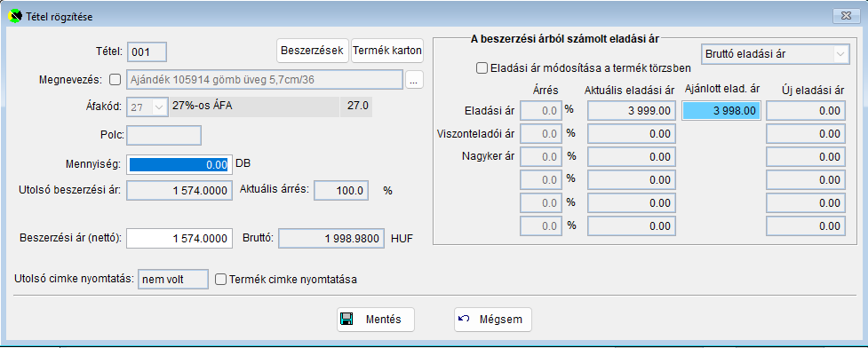868x348 pixels.
Task: Click the Bruttó field showing 1 998.9800
Action: pyautogui.click(x=331, y=239)
